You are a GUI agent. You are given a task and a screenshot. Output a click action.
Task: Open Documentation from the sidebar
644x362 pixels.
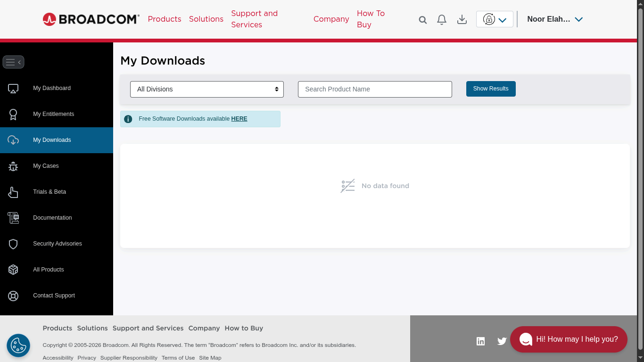tap(52, 218)
